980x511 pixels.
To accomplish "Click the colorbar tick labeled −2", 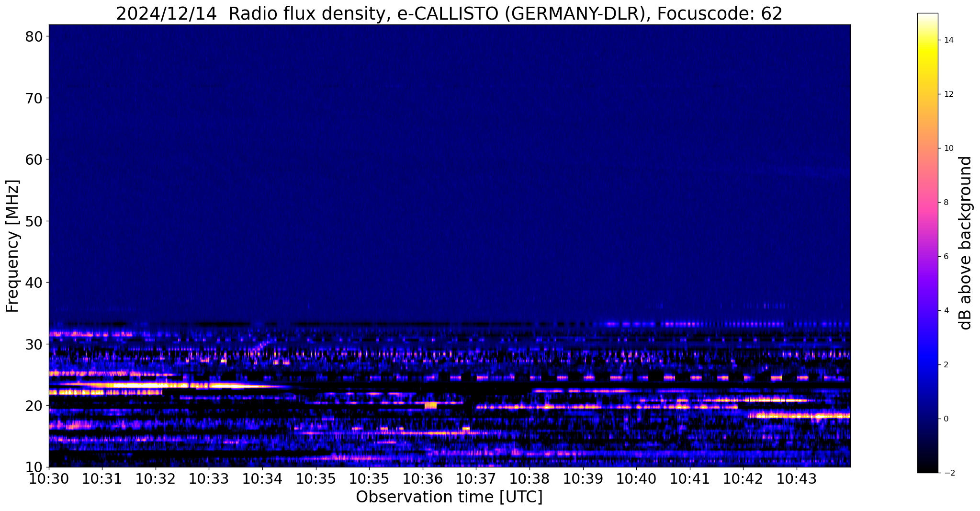I will click(x=948, y=473).
